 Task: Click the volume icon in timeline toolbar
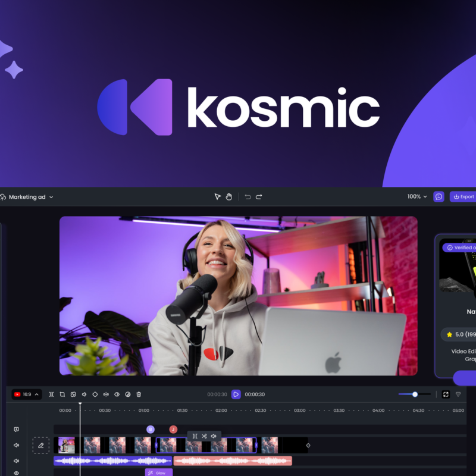point(84,394)
